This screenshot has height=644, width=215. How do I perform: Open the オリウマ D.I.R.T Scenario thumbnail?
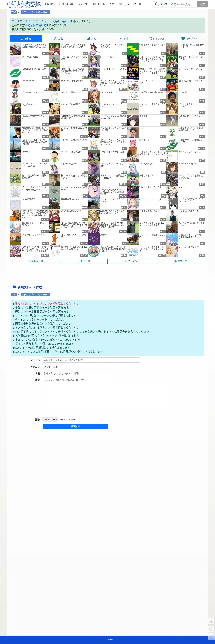point(133,73)
